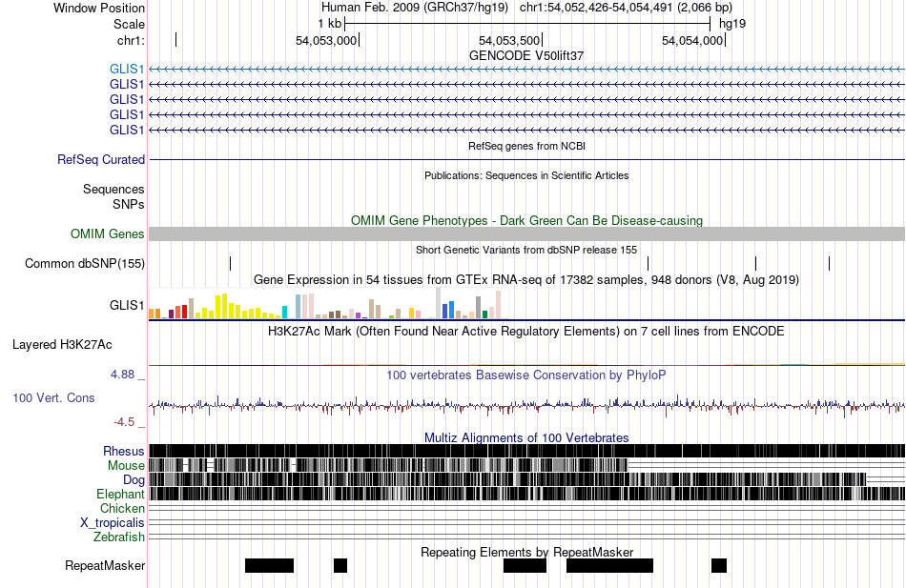The width and height of the screenshot is (906, 588).
Task: Click the OMIM Genes track label
Action: pyautogui.click(x=107, y=233)
